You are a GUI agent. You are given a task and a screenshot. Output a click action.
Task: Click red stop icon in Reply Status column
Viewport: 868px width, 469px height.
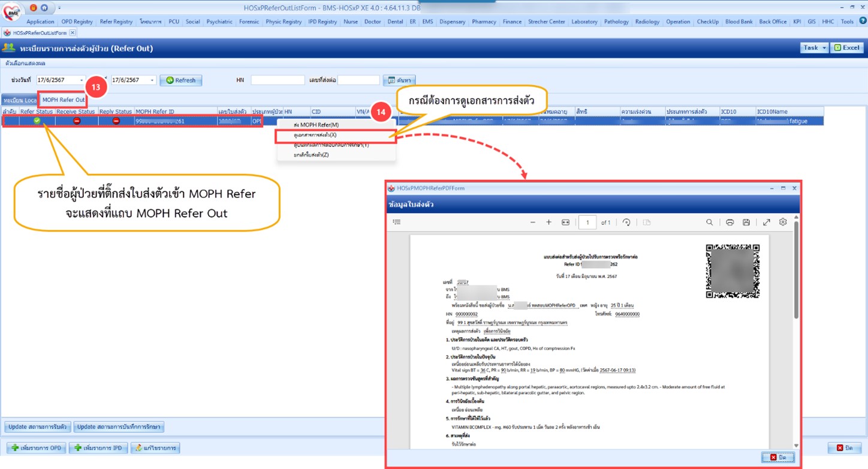tap(116, 121)
